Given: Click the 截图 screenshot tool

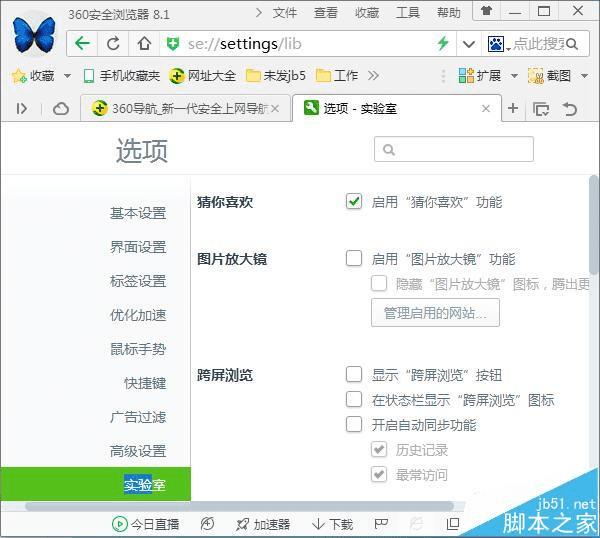Looking at the screenshot, I should pos(549,76).
